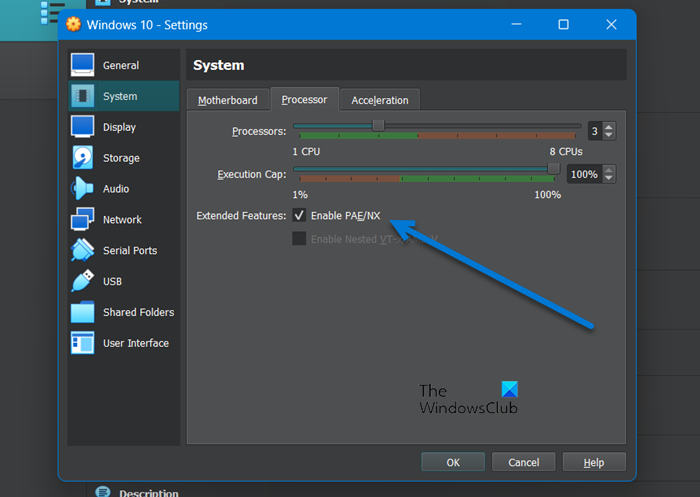Open the USB plug icon
The height and width of the screenshot is (497, 700).
tap(83, 280)
